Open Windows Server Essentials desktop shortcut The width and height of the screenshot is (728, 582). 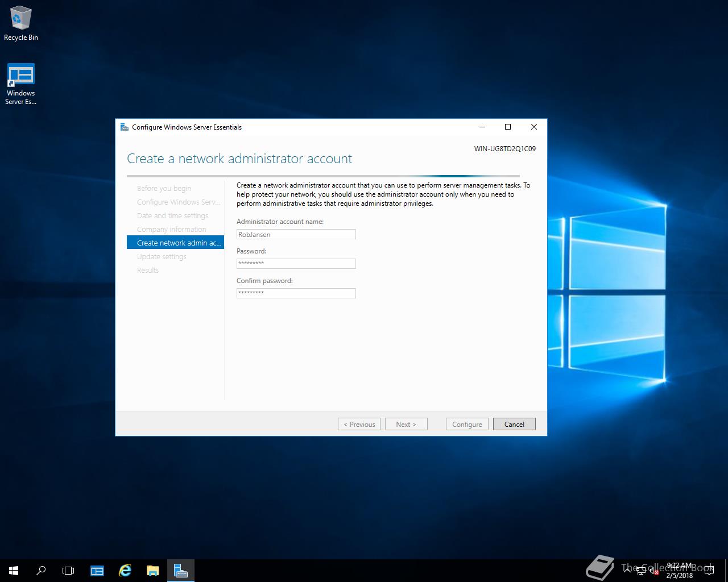coord(20,84)
